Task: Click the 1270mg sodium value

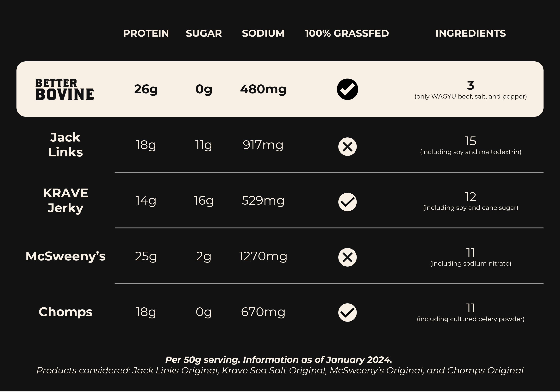Action: click(263, 256)
